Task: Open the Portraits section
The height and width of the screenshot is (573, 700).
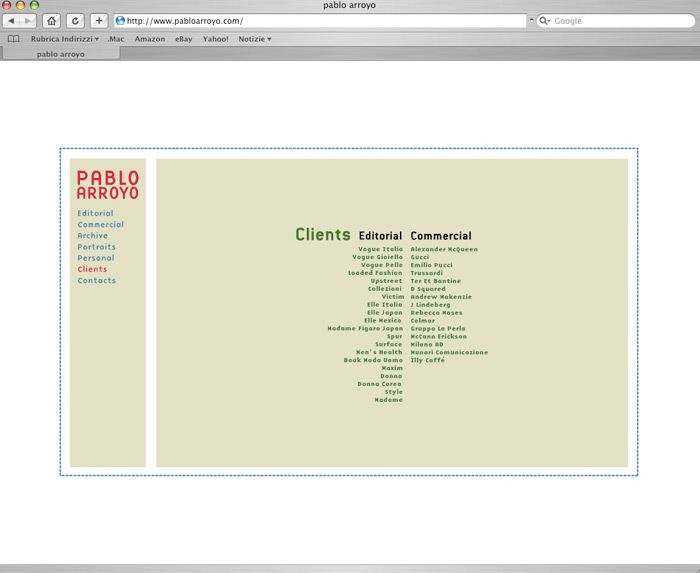Action: [96, 247]
